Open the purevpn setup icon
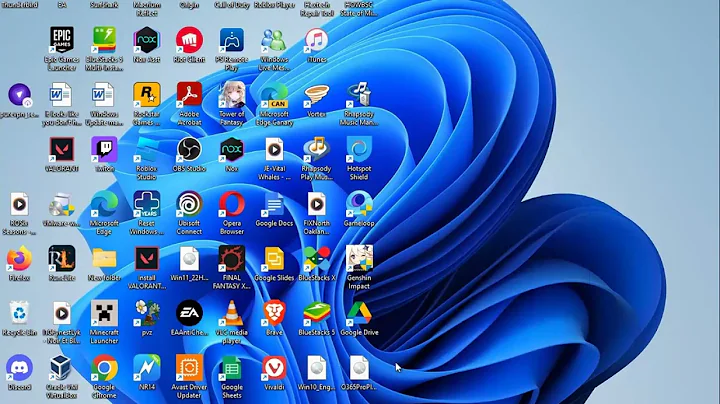 click(19, 95)
